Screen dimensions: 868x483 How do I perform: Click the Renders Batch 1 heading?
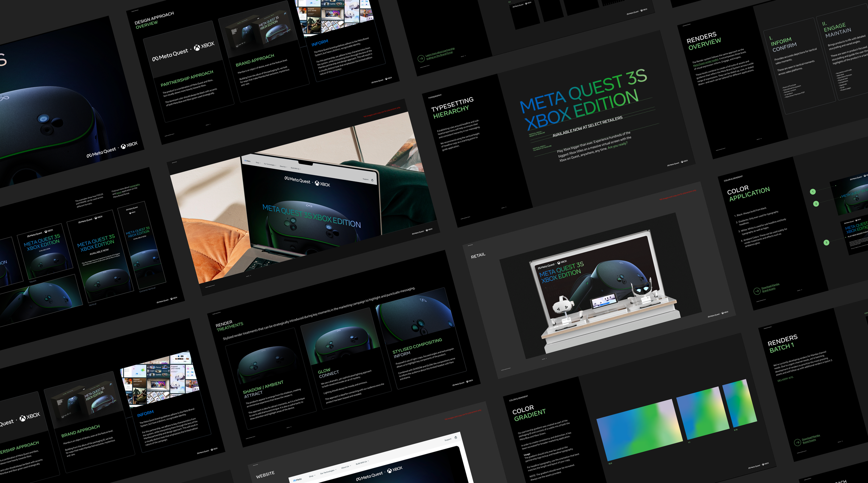click(x=782, y=343)
